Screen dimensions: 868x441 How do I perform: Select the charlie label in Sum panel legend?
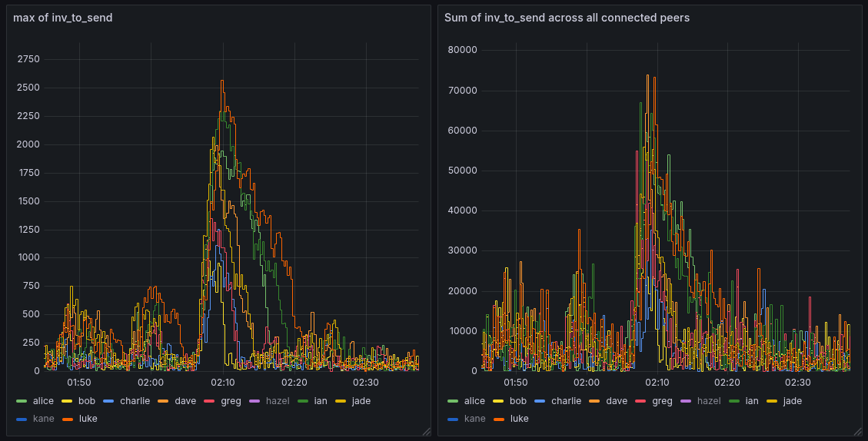(566, 401)
